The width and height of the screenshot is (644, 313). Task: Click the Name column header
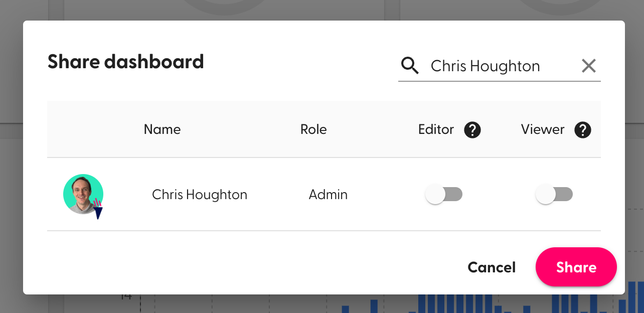[162, 129]
